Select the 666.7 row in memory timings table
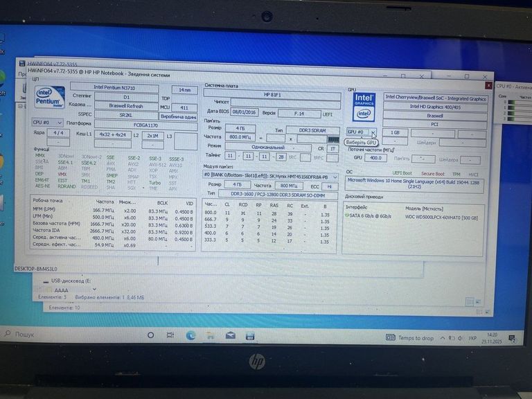Screen dimensions: 532x399 [x=267, y=220]
